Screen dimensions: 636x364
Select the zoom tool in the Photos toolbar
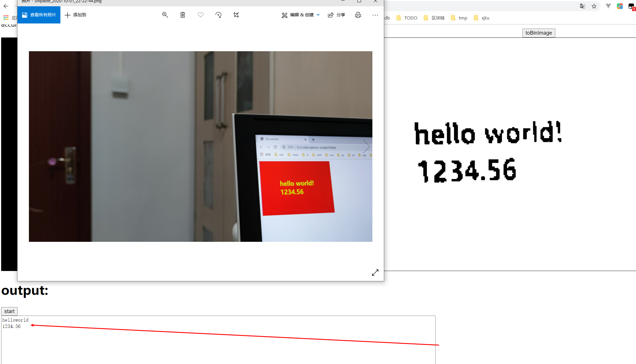tap(165, 15)
